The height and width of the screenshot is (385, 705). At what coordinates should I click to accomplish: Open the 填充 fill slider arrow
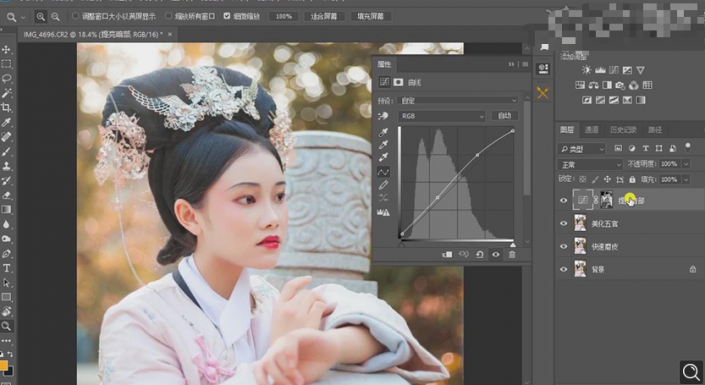click(x=686, y=179)
